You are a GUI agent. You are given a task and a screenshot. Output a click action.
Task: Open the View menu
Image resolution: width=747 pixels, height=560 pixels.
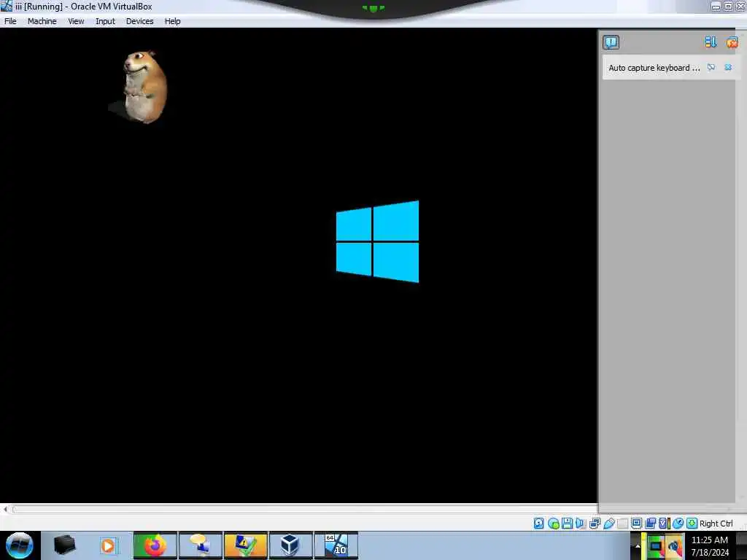click(76, 21)
